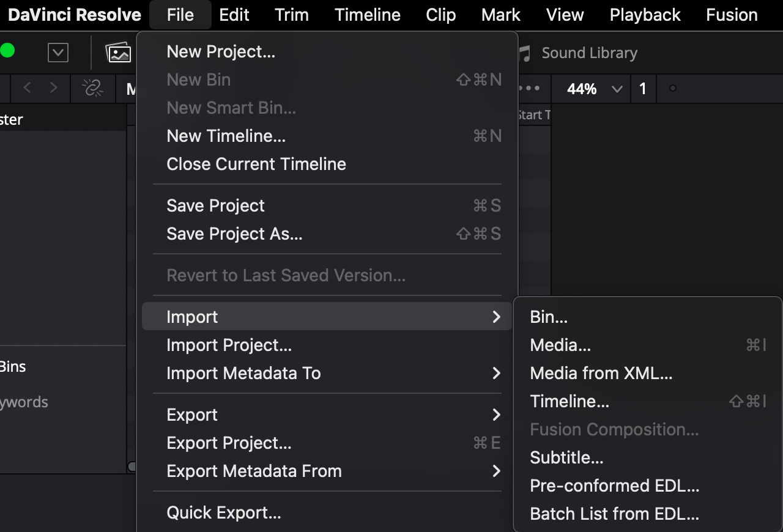This screenshot has width=783, height=532.
Task: Open the Trim menu
Action: pyautogui.click(x=292, y=15)
